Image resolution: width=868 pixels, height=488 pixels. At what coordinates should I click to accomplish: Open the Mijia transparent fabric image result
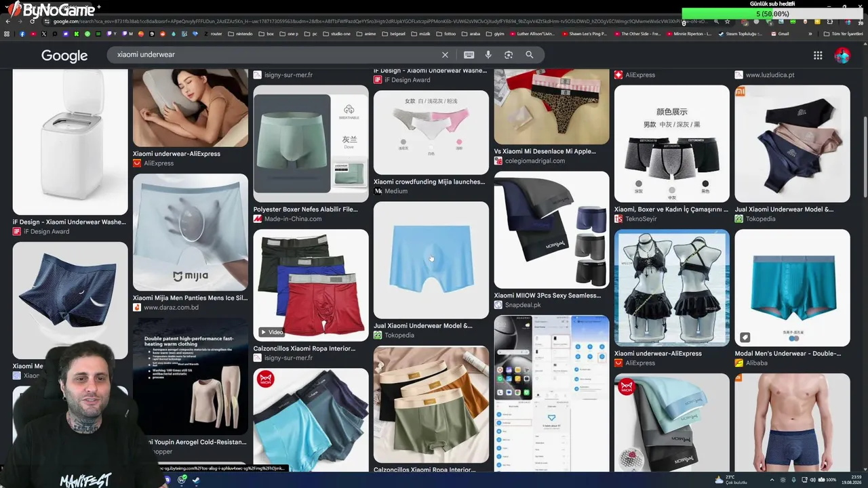[x=191, y=232]
